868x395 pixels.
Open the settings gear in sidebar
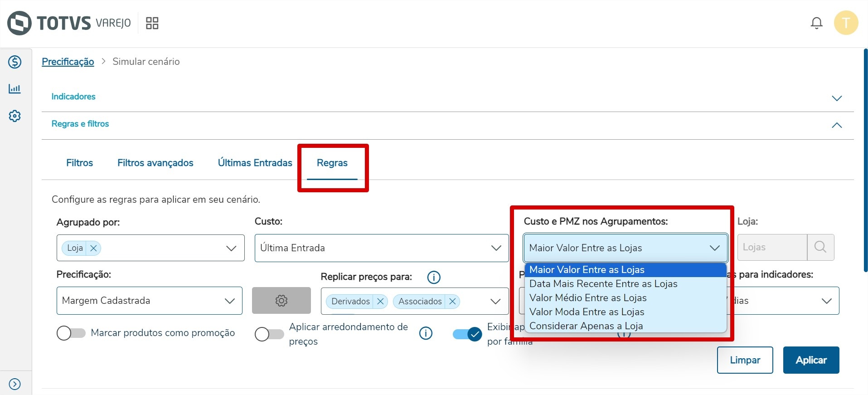point(15,116)
